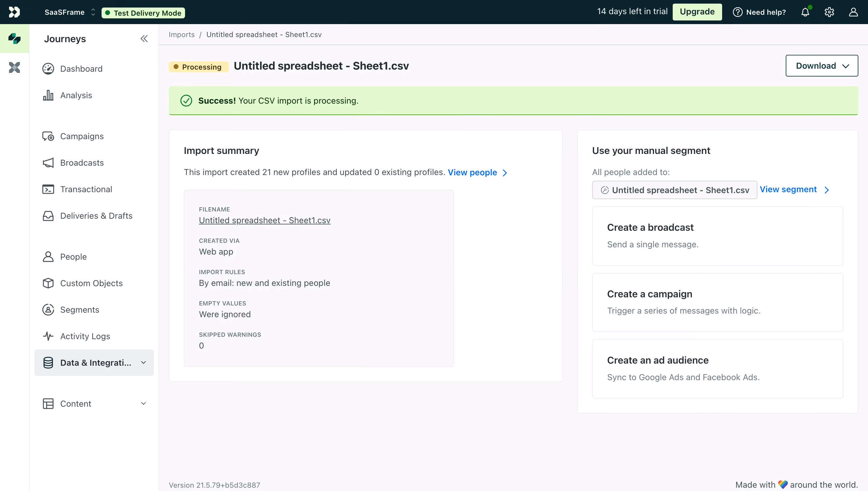Click the Deliveries & Drafts inbox icon
This screenshot has width=868, height=491.
(x=48, y=216)
